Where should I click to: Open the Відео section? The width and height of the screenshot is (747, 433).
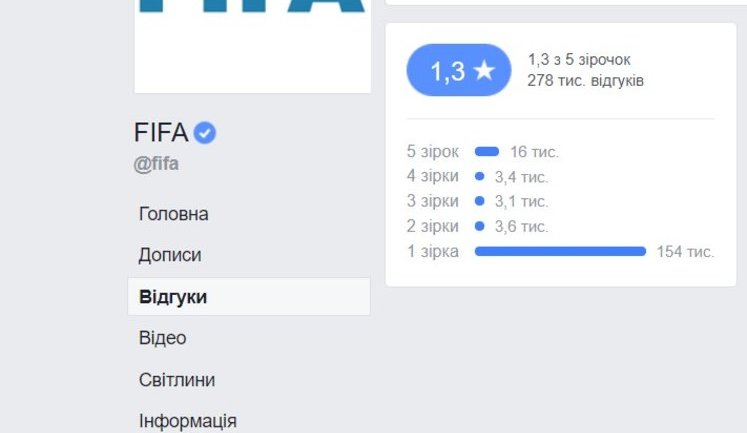162,338
